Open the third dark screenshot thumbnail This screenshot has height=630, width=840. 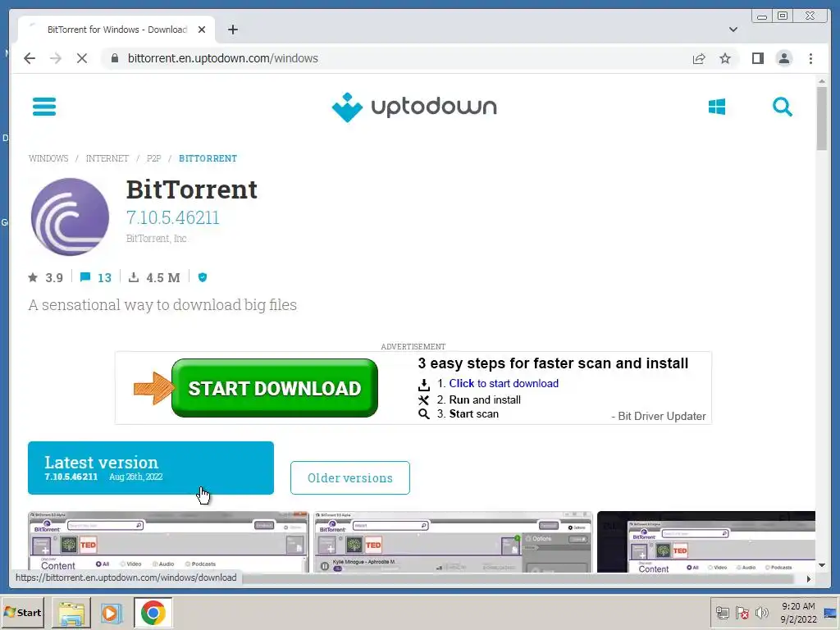click(x=706, y=541)
